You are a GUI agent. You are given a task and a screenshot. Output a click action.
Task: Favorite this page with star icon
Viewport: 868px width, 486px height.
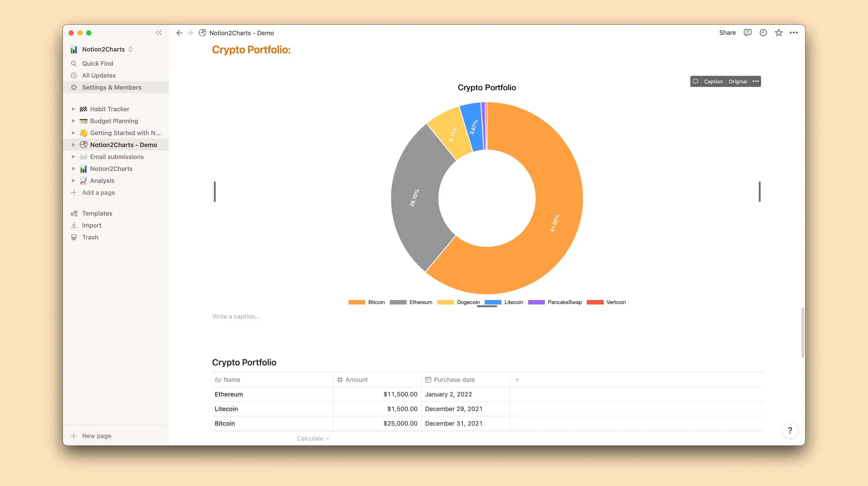(779, 33)
